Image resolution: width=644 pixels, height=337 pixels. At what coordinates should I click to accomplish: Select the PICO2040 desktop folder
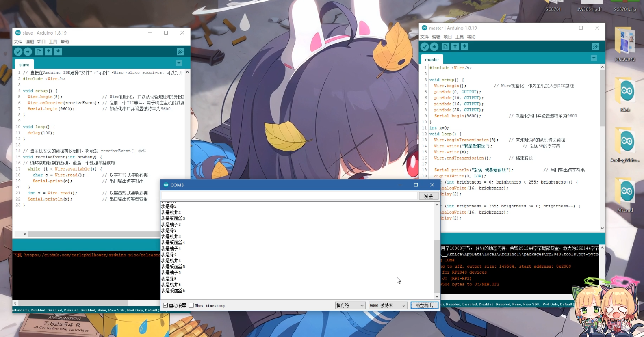click(x=625, y=44)
